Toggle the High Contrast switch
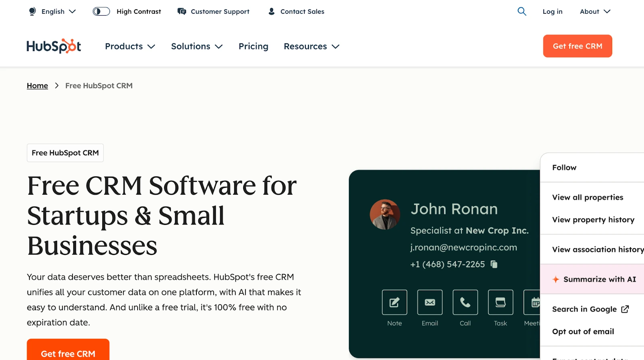The height and width of the screenshot is (360, 644). tap(101, 11)
